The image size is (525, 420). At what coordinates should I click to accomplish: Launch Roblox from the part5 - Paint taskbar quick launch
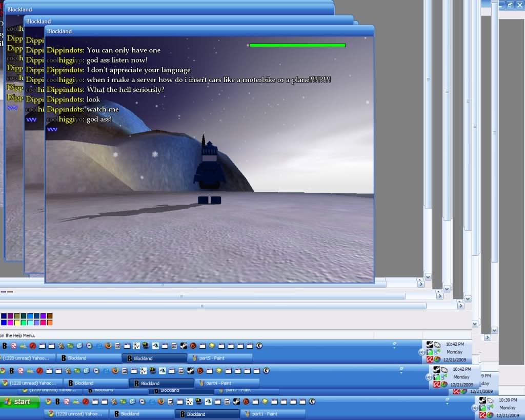pyautogui.click(x=14, y=346)
